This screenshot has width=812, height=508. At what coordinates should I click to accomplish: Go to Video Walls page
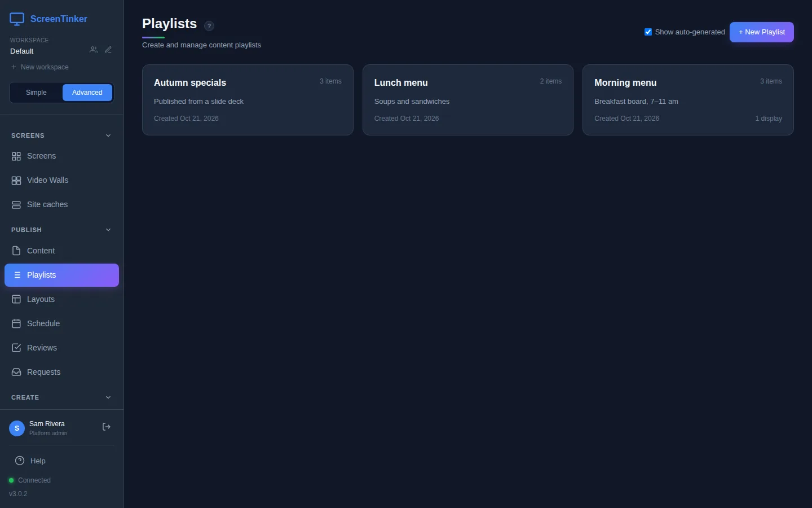pos(61,181)
